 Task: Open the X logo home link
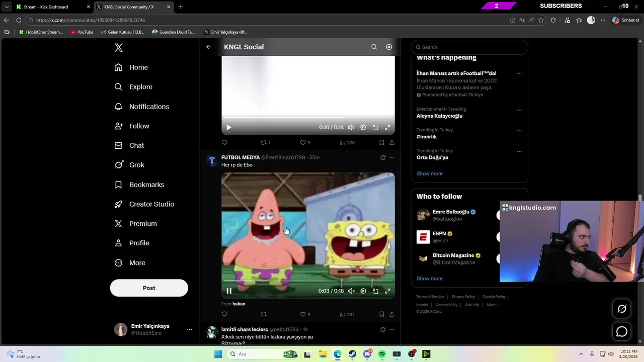click(x=119, y=48)
